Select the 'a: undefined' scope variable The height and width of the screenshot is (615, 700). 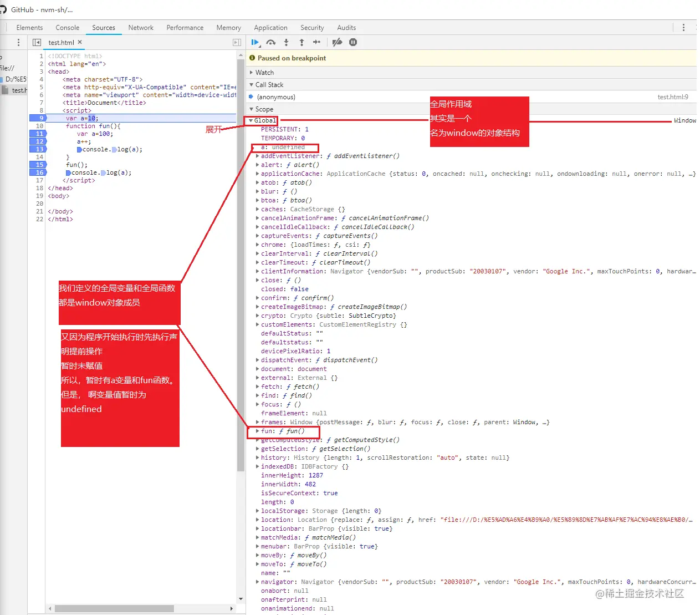(x=283, y=147)
